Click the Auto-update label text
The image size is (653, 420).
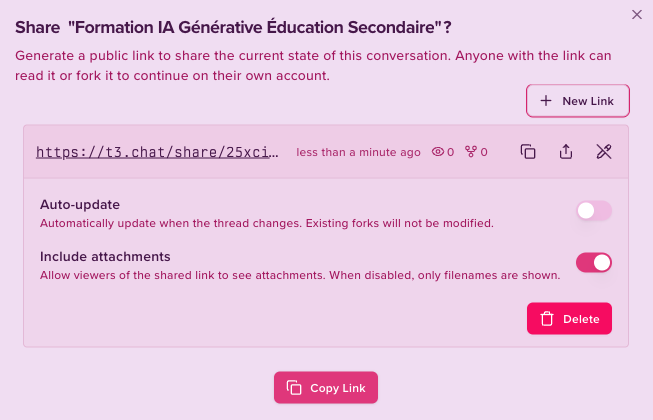click(x=80, y=205)
